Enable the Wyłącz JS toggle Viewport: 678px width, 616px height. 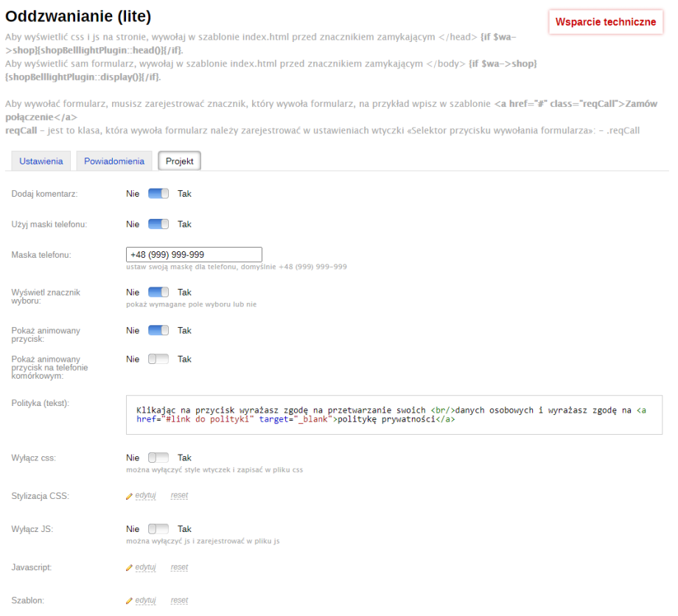tap(158, 529)
